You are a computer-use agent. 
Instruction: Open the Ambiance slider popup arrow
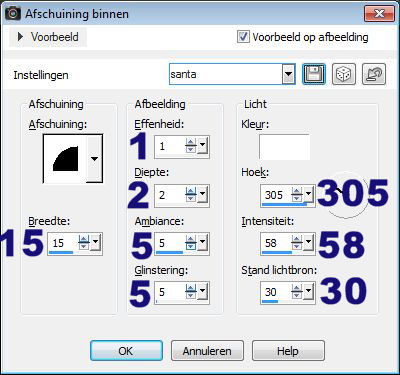click(x=202, y=243)
